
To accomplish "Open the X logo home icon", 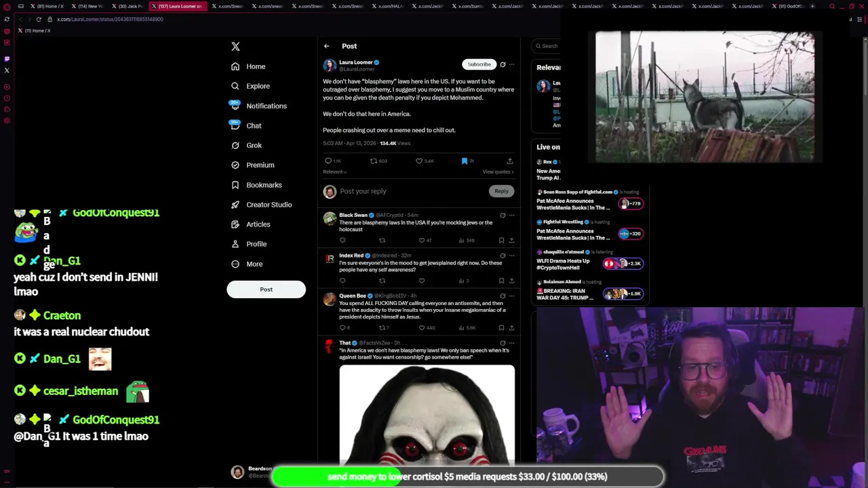I will point(235,46).
